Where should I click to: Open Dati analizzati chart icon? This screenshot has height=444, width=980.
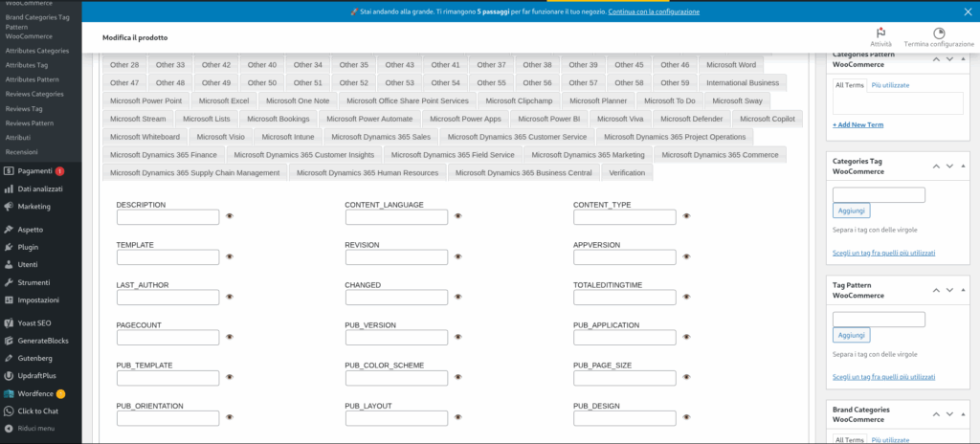9,189
